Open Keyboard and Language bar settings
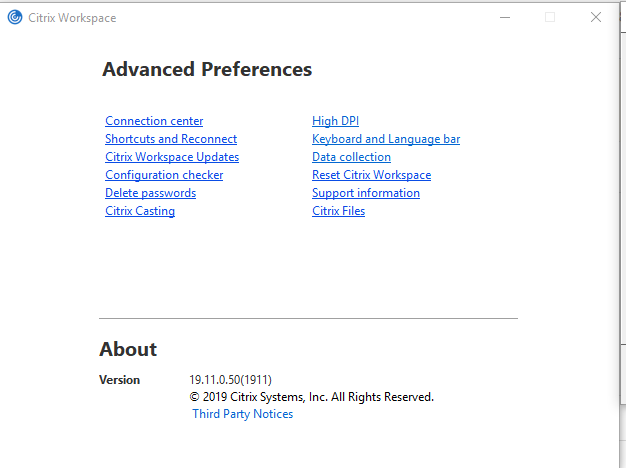 [386, 139]
